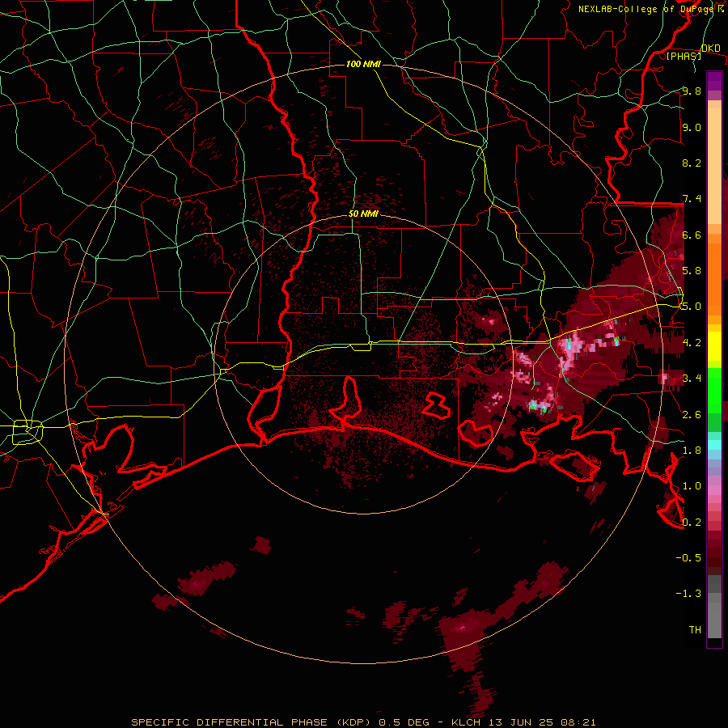Click the dark red segment of the color bar
This screenshot has height=728, width=728.
tap(714, 552)
